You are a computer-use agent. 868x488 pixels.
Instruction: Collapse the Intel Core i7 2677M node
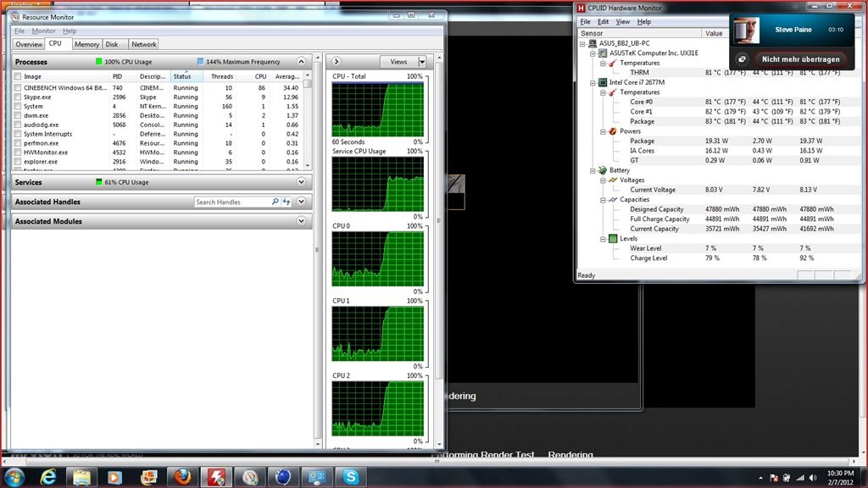click(593, 82)
